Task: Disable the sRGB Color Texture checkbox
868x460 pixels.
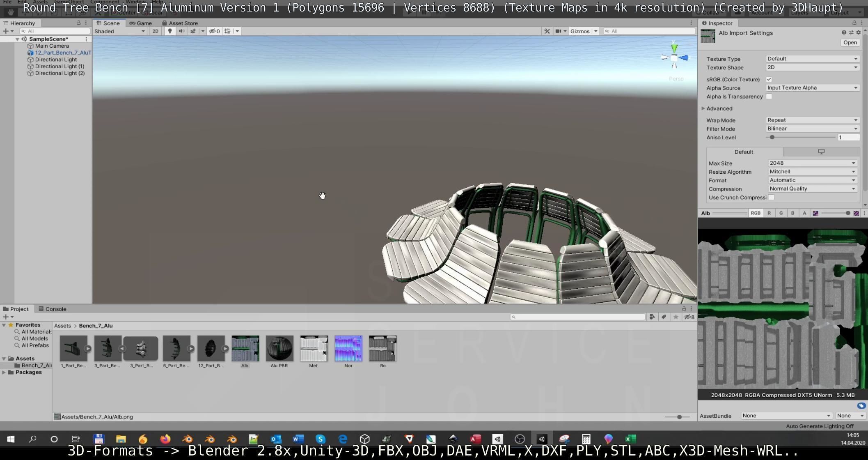Action: point(769,79)
